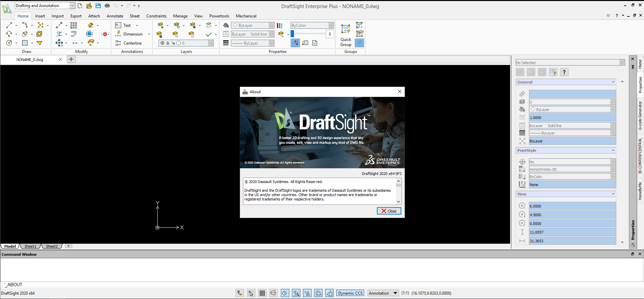This screenshot has height=299, width=644.
Task: Select the Line draw tool
Action: pyautogui.click(x=9, y=25)
